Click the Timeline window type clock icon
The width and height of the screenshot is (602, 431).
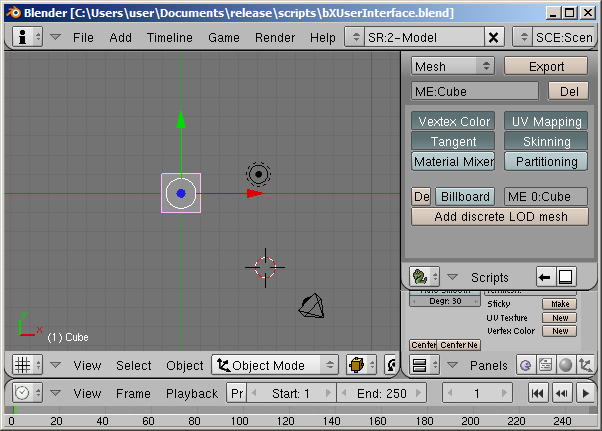(x=26, y=393)
